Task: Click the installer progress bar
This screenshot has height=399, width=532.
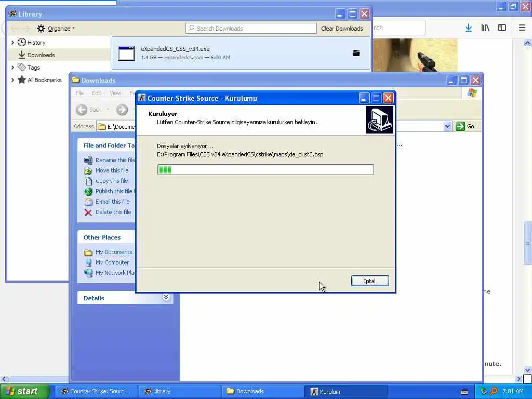Action: pyautogui.click(x=265, y=170)
